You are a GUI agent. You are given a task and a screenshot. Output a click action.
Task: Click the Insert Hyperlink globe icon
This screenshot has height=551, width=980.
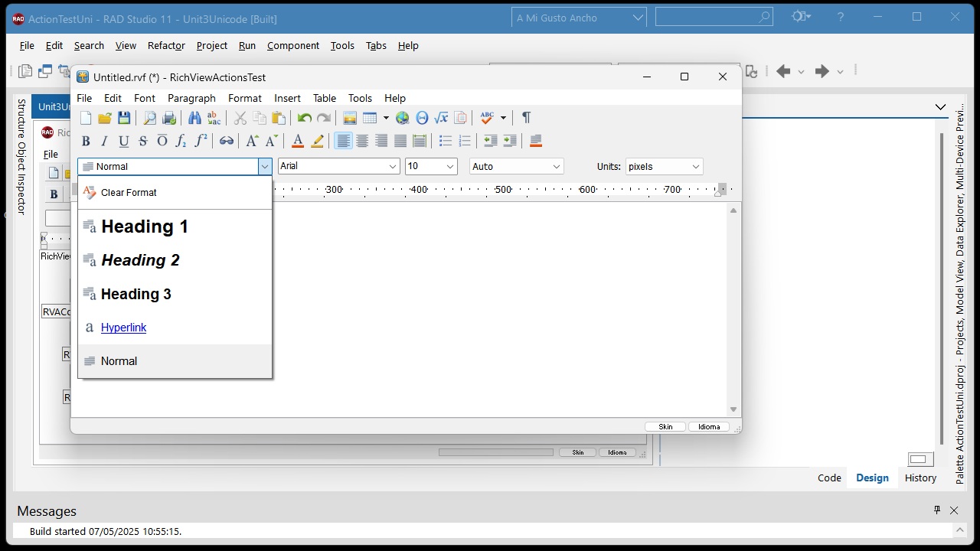coord(402,118)
